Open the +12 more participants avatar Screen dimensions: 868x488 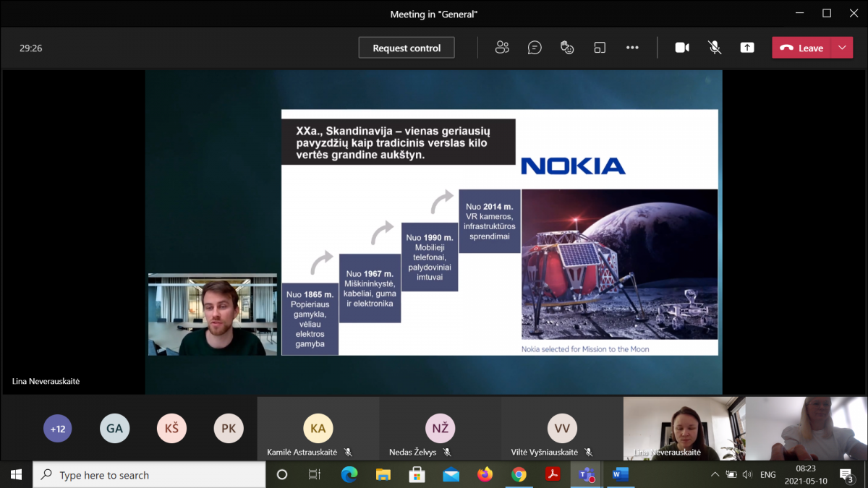click(x=57, y=429)
